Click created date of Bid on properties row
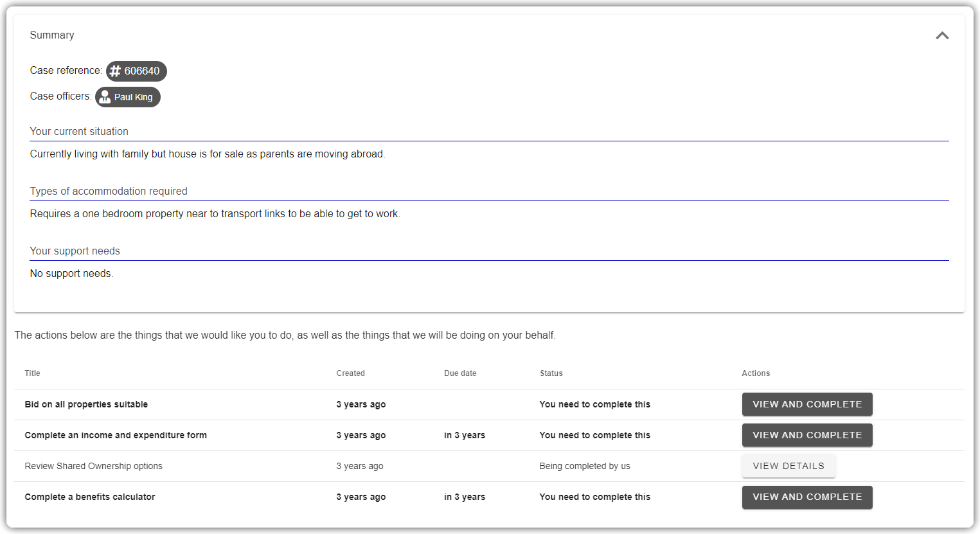The height and width of the screenshot is (534, 980). (x=361, y=404)
